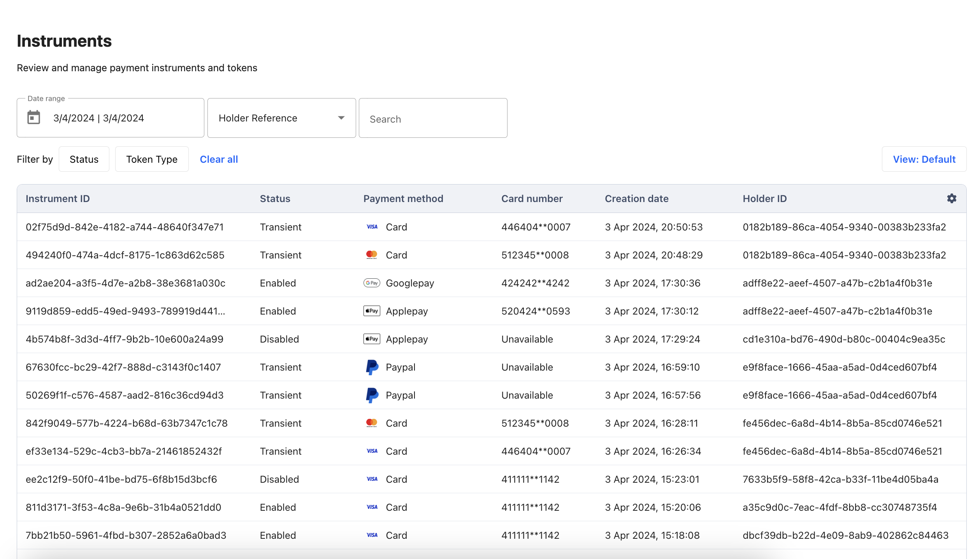This screenshot has width=980, height=559.
Task: Open the Token Type filter
Action: 152,159
